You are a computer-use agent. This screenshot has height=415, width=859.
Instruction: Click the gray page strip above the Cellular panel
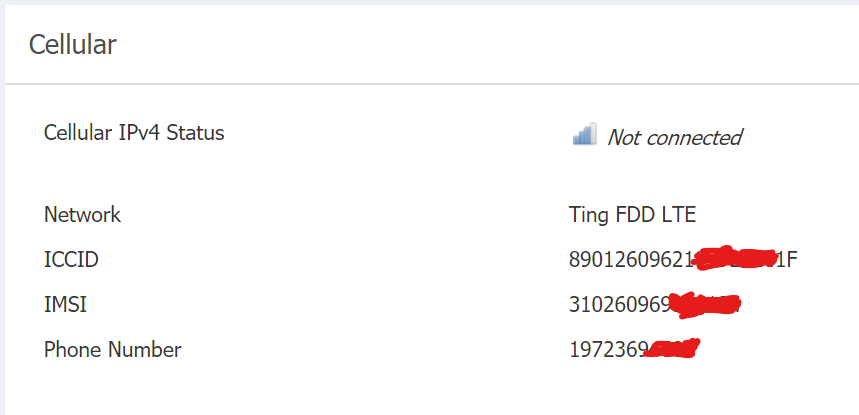coord(430,2)
